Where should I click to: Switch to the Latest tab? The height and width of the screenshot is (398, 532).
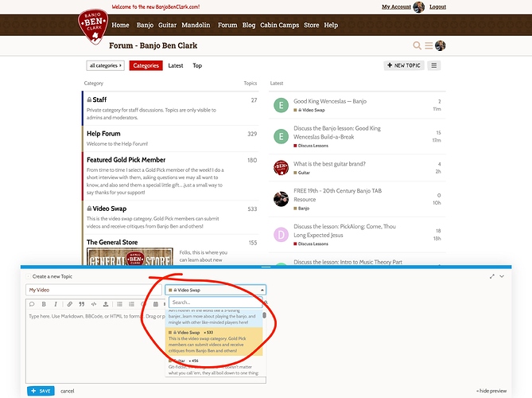(x=176, y=66)
